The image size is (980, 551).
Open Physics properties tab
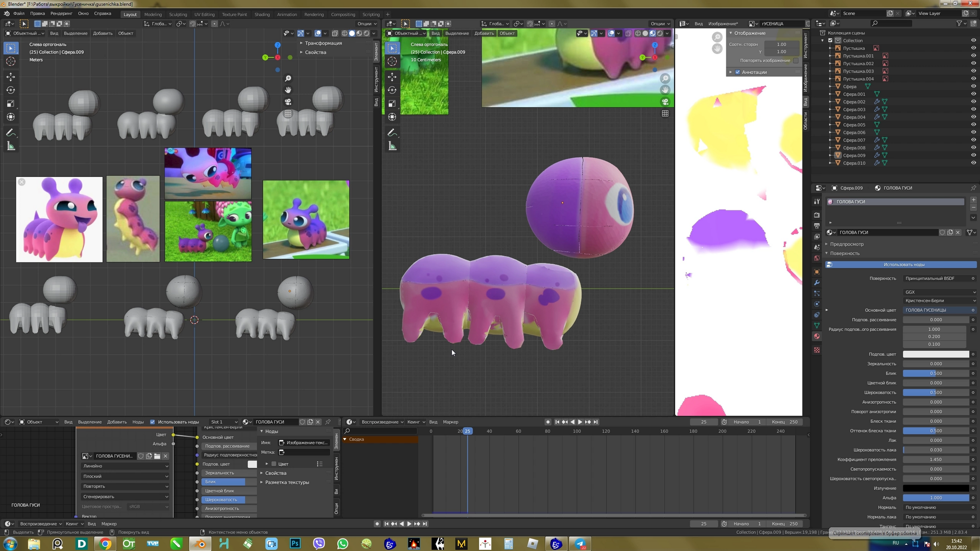(x=817, y=304)
